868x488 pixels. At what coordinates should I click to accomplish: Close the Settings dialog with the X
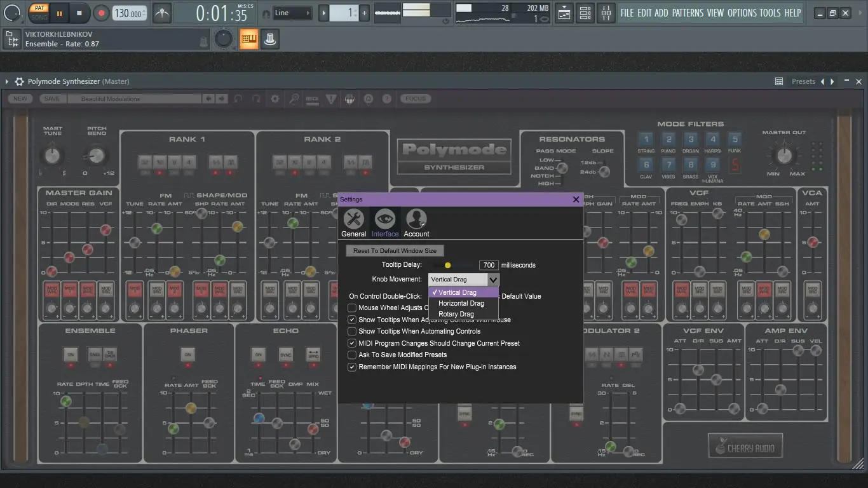(x=576, y=200)
